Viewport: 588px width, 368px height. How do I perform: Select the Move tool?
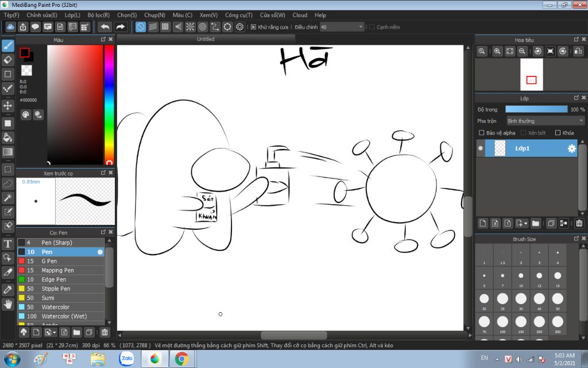tap(8, 106)
